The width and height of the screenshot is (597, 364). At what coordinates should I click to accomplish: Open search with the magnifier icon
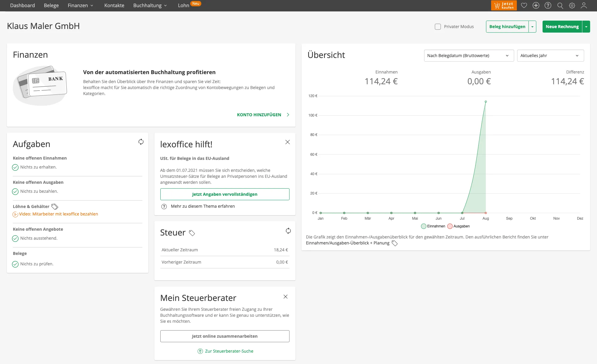click(560, 5)
